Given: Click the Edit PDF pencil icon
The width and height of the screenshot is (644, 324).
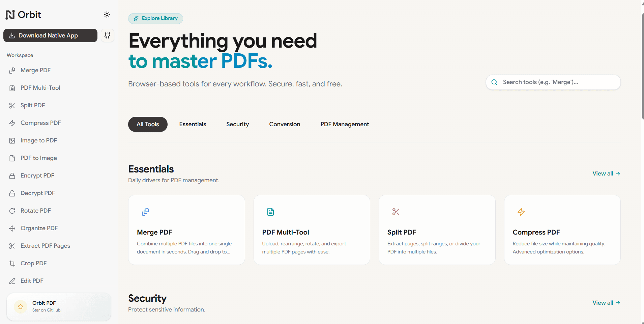Looking at the screenshot, I should [x=12, y=281].
